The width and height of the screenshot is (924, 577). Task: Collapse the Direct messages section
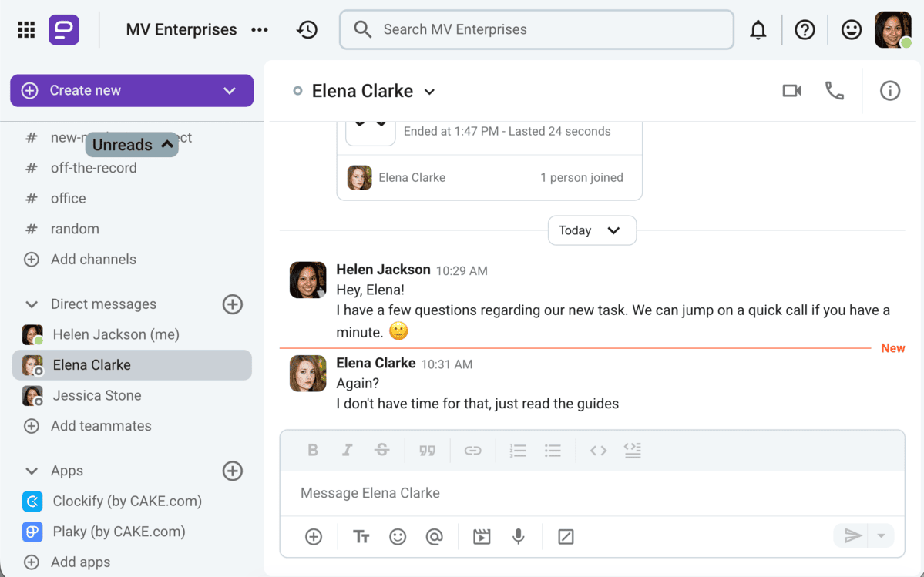pyautogui.click(x=32, y=304)
